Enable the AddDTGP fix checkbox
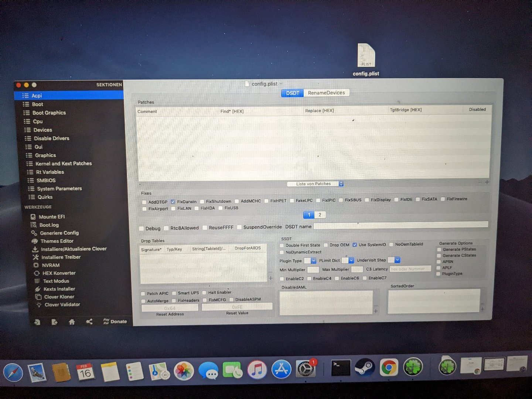532x399 pixels. click(x=144, y=202)
